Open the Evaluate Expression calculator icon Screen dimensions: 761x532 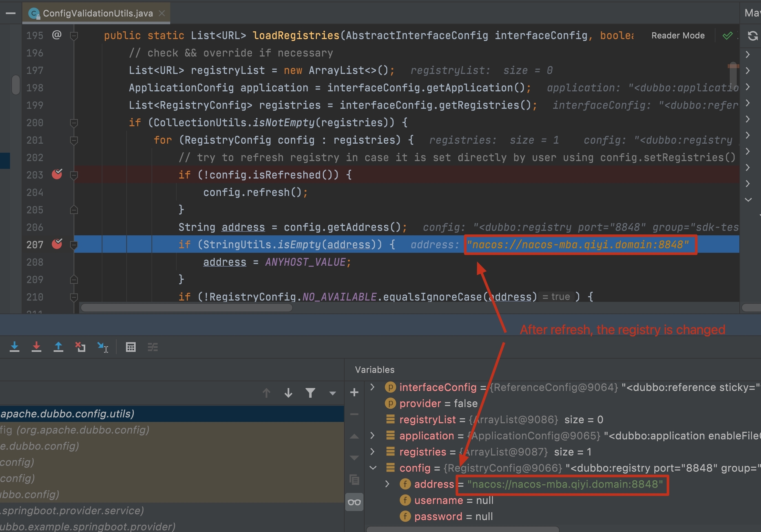coord(130,347)
